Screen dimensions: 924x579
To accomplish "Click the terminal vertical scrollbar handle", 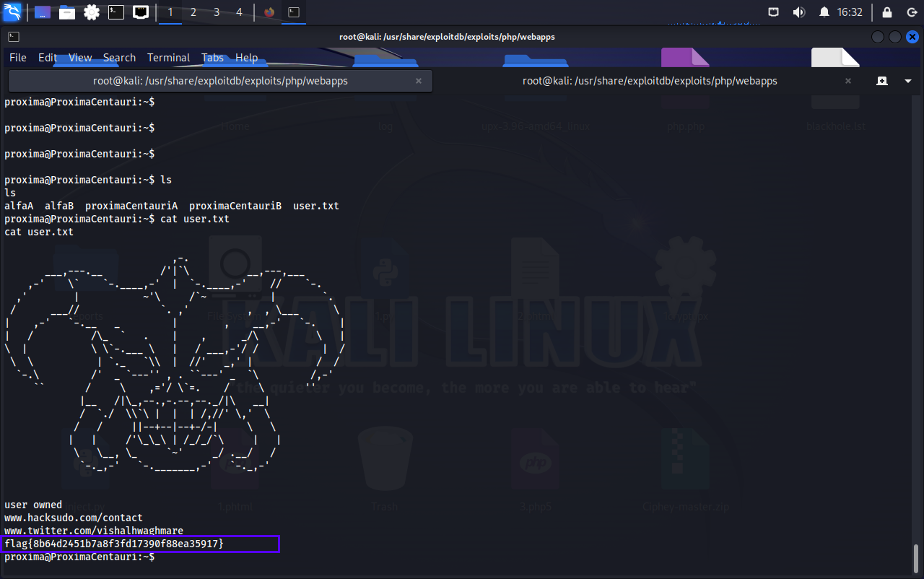I will (915, 557).
